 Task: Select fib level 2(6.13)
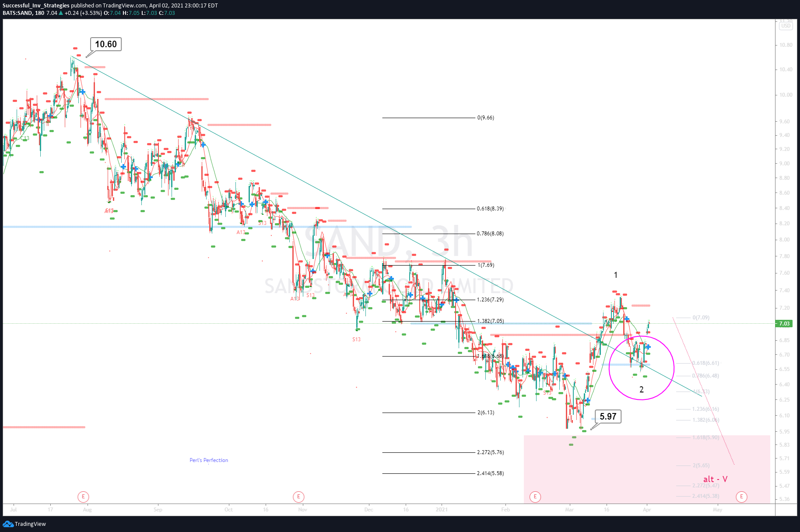[x=486, y=413]
